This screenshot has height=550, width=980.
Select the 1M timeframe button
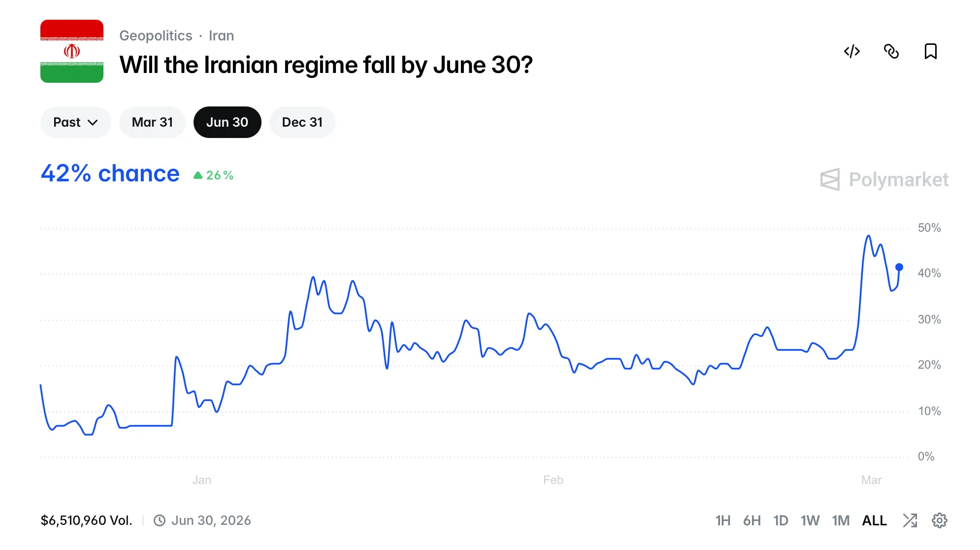[841, 520]
